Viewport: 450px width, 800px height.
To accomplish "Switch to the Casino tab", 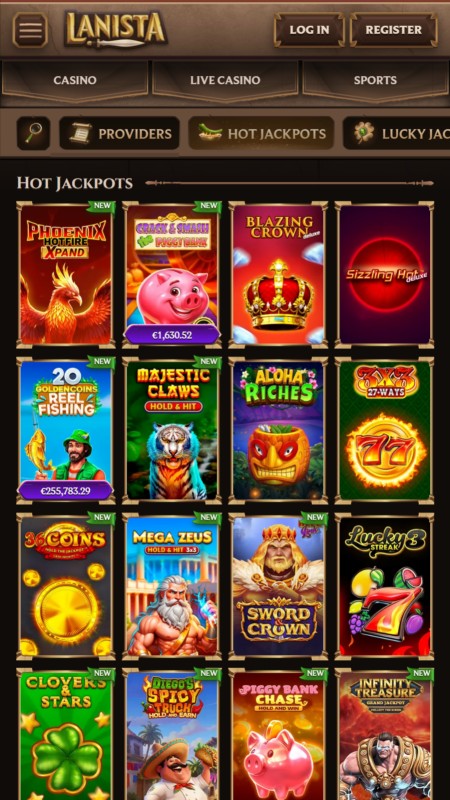I will point(75,81).
